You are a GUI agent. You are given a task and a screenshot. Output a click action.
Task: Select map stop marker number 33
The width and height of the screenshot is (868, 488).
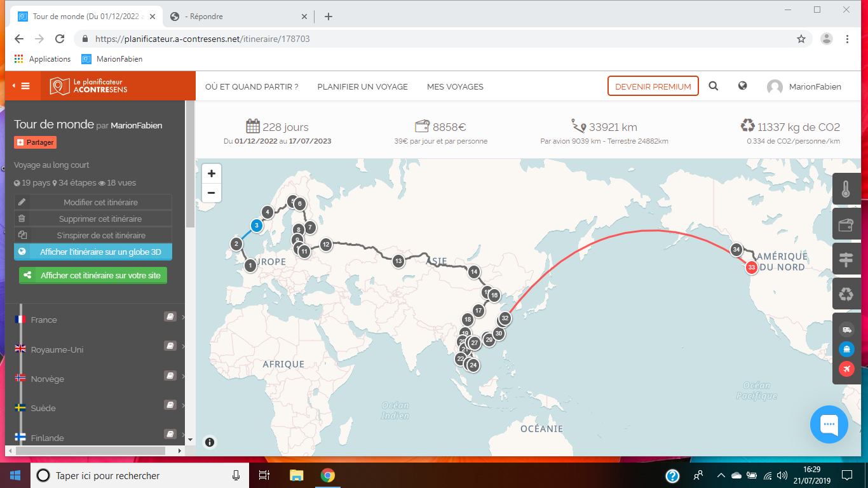[751, 268]
